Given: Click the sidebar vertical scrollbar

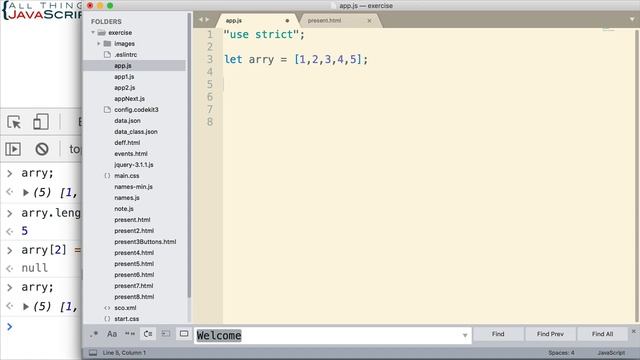Looking at the screenshot, I should pos(189,155).
